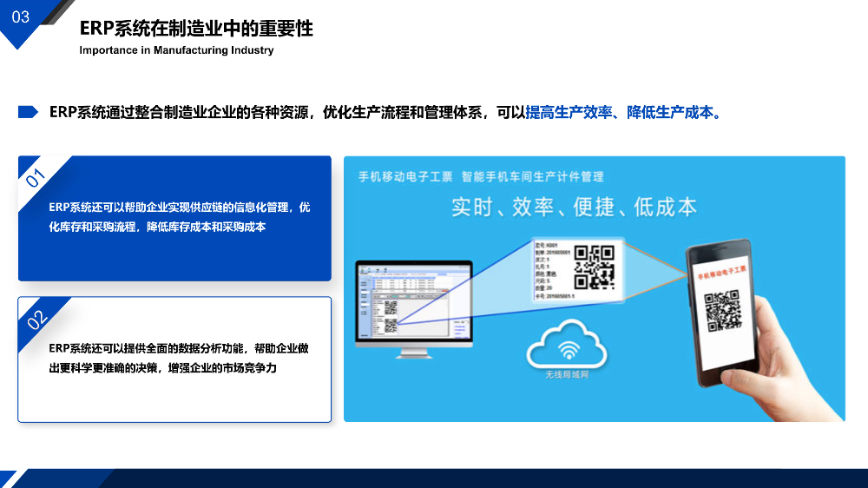Click the QR code work ticket label
Image resolution: width=868 pixels, height=488 pixels.
[x=578, y=270]
